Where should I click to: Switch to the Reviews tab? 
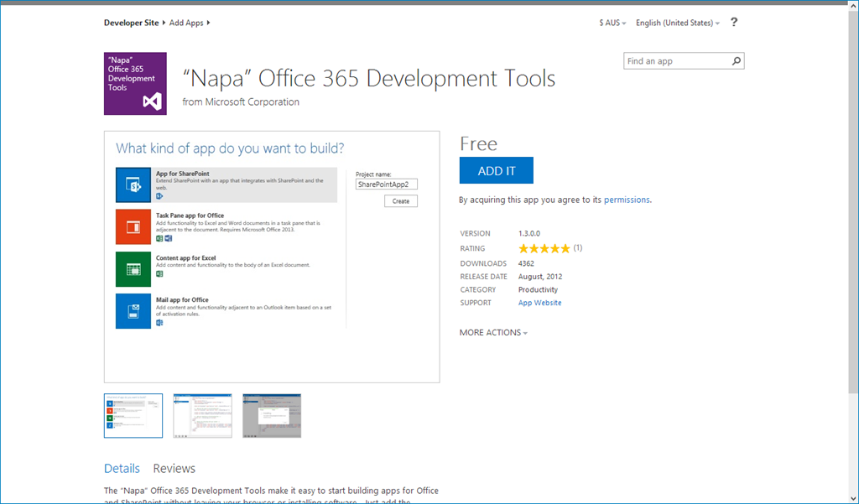click(x=174, y=469)
